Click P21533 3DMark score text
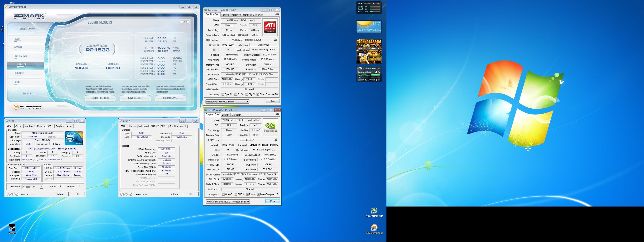Viewport: 644px width, 242px height. (97, 50)
